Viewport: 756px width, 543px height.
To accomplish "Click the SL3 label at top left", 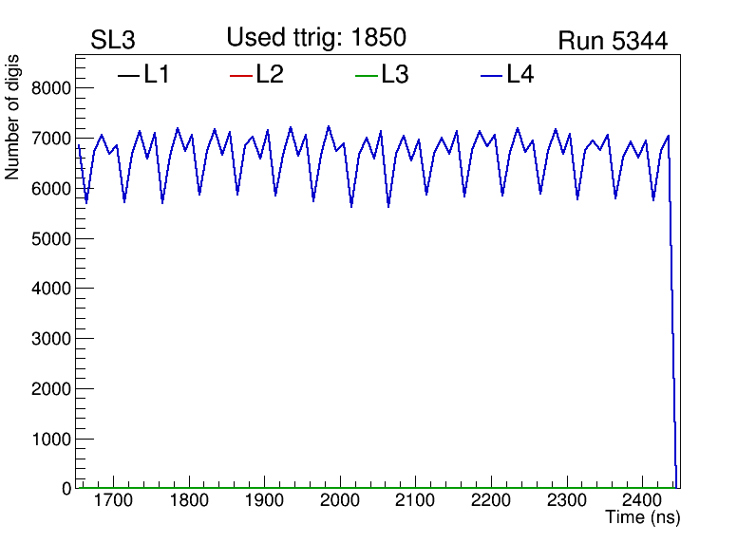I will (x=113, y=41).
